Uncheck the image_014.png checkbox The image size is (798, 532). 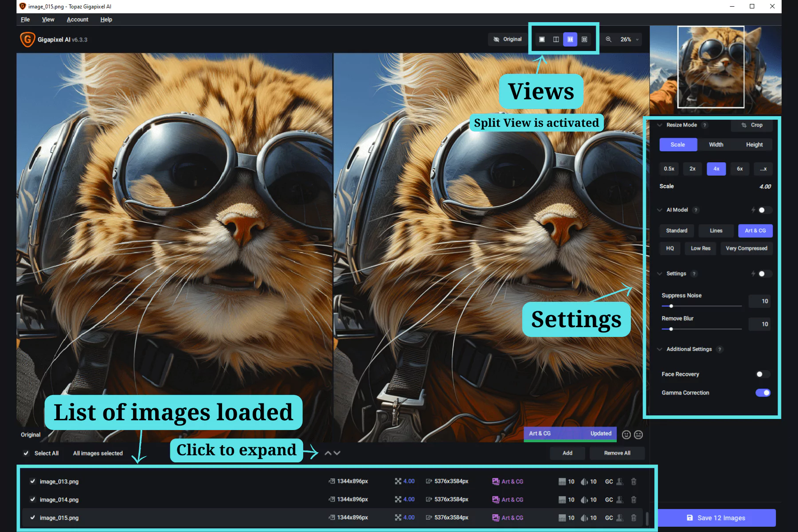(32, 499)
